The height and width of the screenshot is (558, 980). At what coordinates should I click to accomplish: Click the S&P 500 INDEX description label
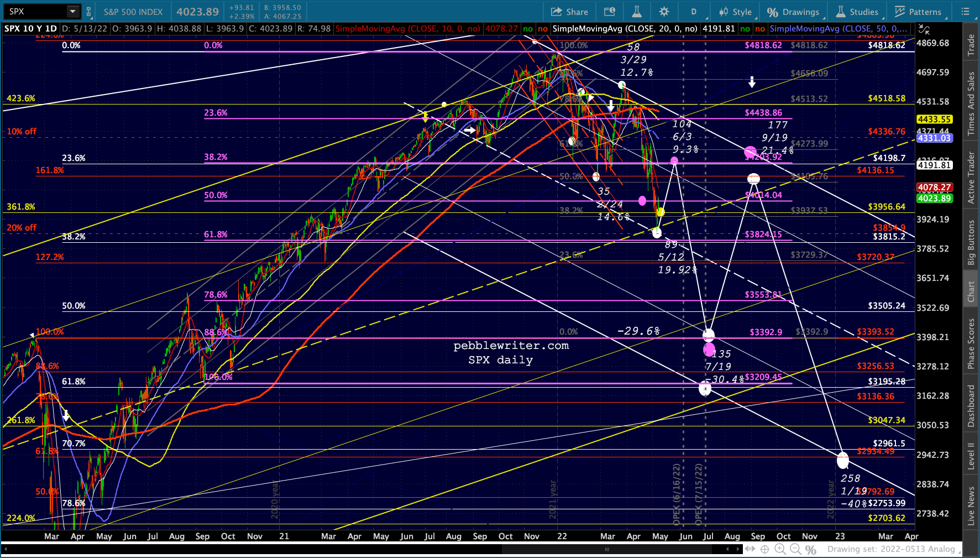133,12
